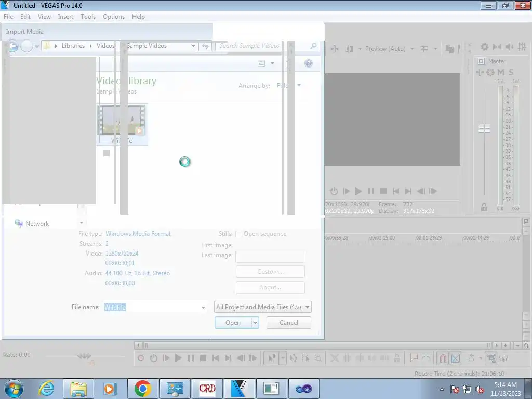Open the recent pages dropdown beside Forward arrow

(37, 46)
